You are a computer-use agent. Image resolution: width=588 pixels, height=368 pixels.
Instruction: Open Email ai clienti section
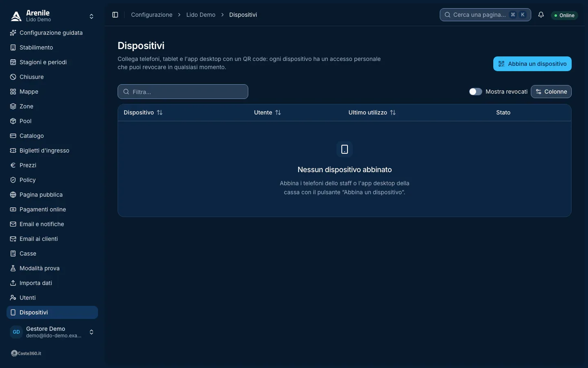52,239
